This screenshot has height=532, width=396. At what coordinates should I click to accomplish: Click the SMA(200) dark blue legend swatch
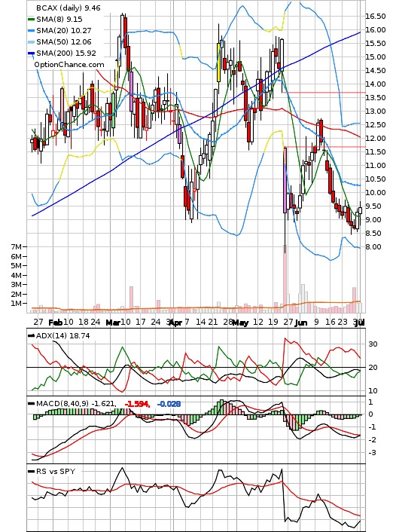pyautogui.click(x=31, y=54)
